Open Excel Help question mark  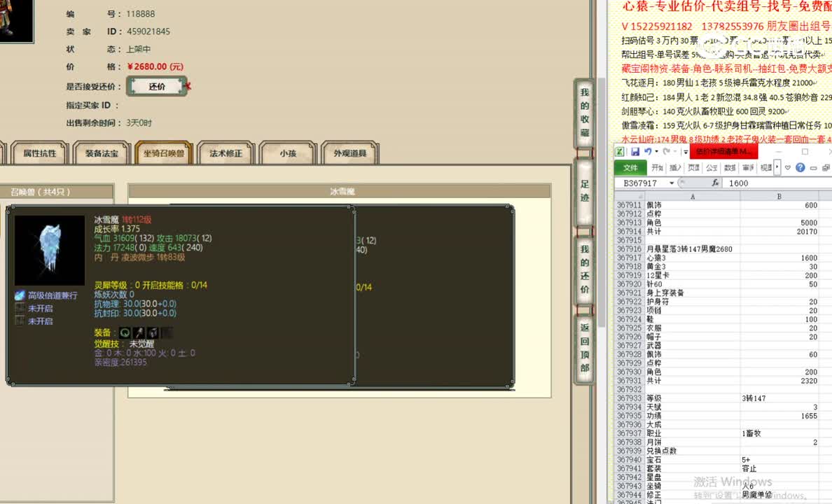800,167
